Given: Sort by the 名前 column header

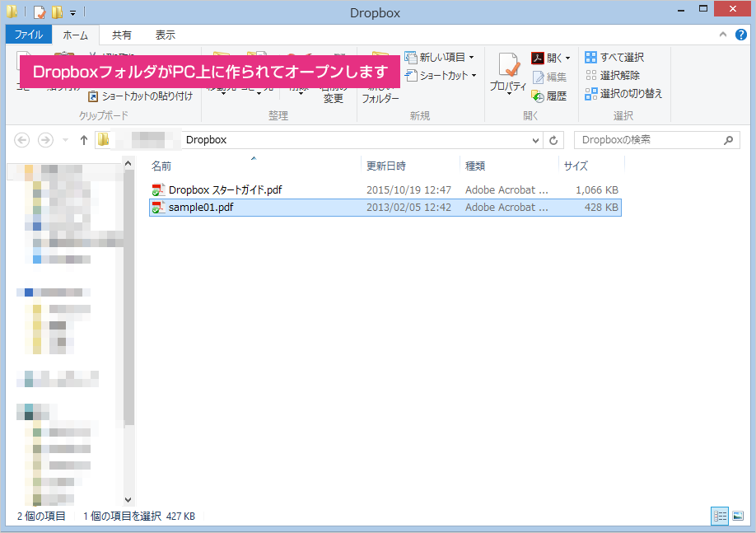Looking at the screenshot, I should pyautogui.click(x=254, y=166).
